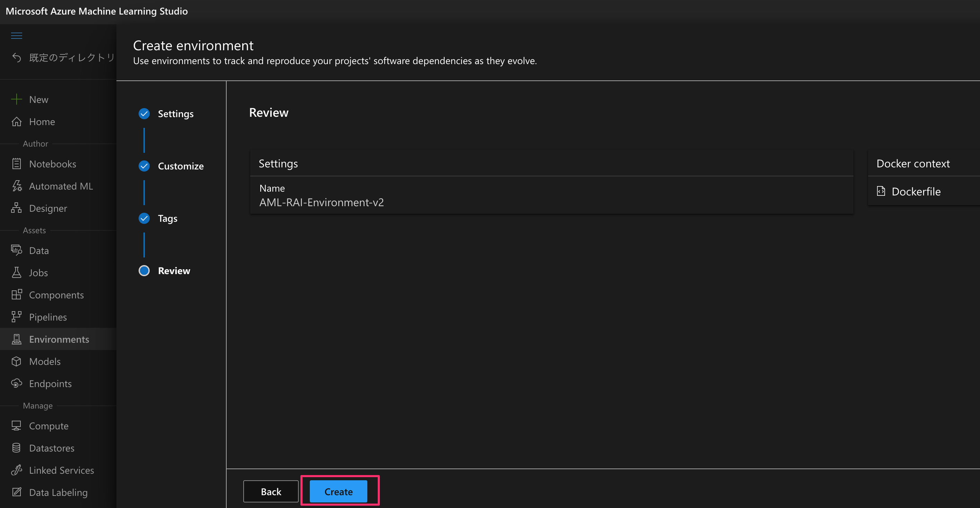Open Designer via its diagram icon

pos(16,208)
